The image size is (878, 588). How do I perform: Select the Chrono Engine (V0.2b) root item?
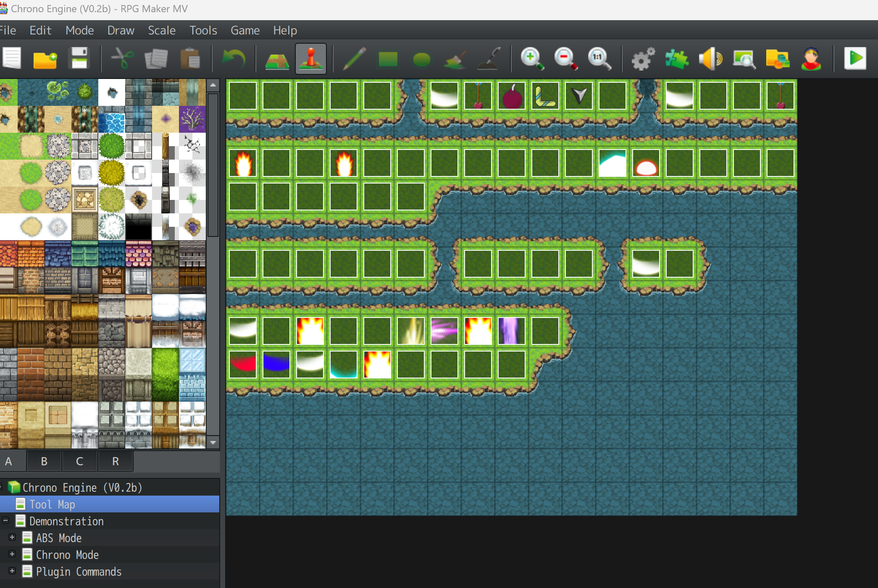click(82, 487)
